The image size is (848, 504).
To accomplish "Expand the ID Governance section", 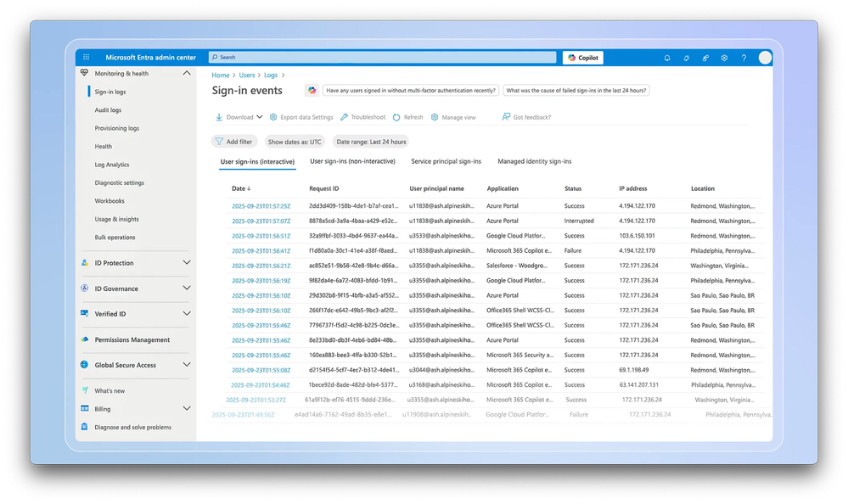I will tap(187, 288).
